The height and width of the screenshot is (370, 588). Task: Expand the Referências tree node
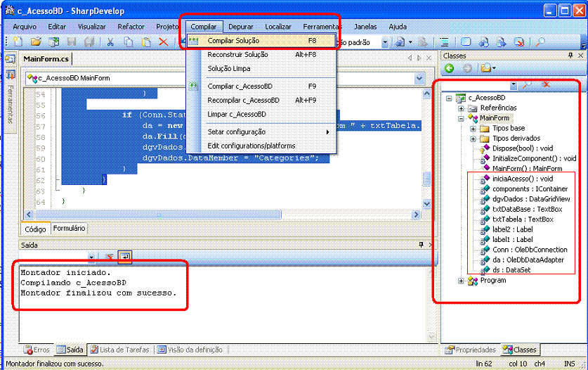(x=461, y=108)
